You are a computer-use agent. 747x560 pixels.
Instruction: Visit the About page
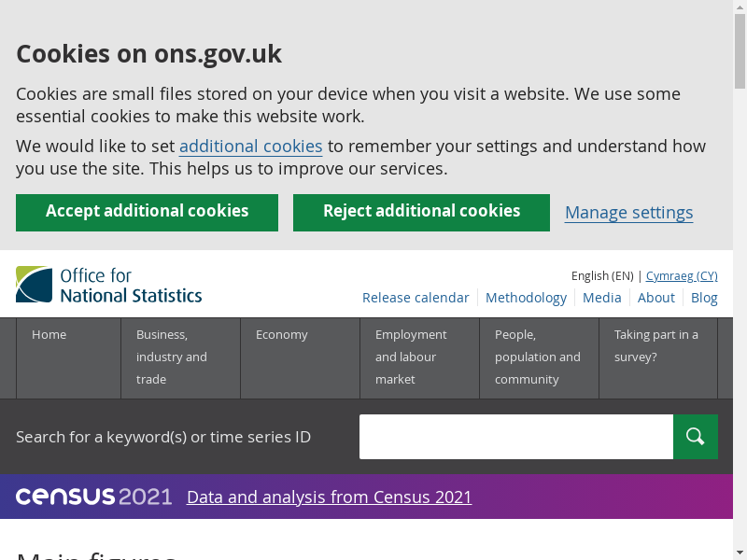(x=655, y=298)
